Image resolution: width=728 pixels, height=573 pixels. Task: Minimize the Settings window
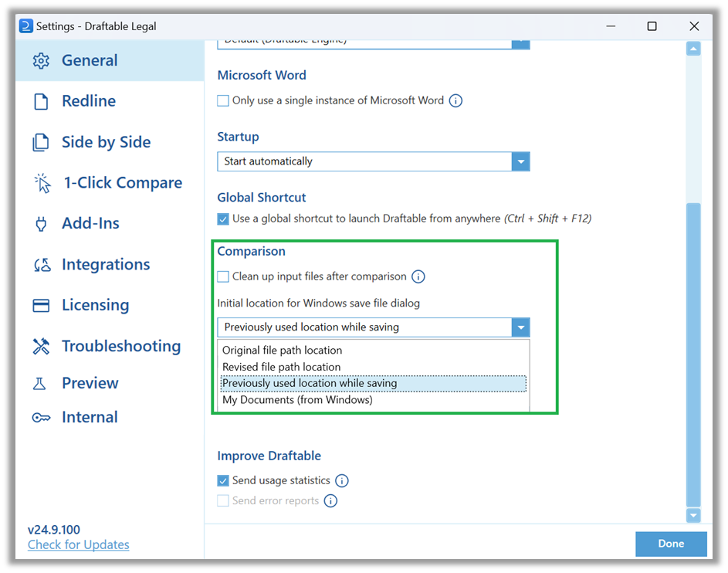611,26
